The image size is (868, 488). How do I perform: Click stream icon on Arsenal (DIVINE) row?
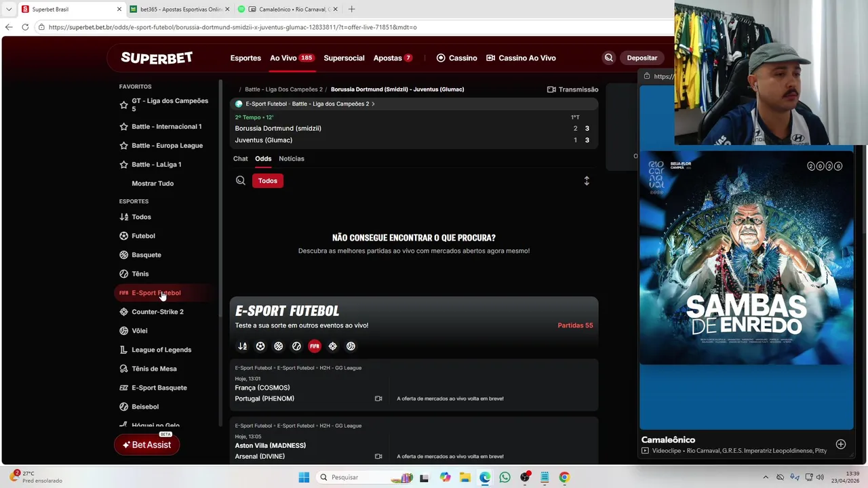pos(378,456)
